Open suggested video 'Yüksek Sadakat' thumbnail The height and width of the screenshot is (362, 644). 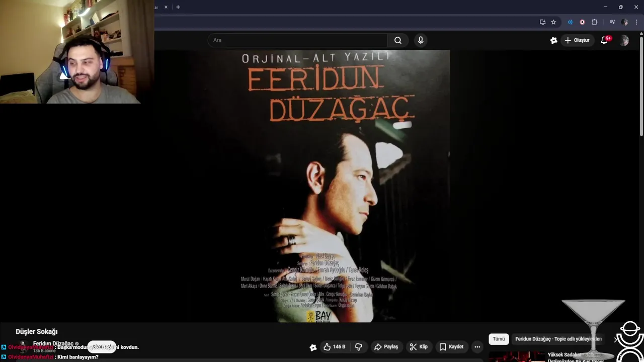517,357
